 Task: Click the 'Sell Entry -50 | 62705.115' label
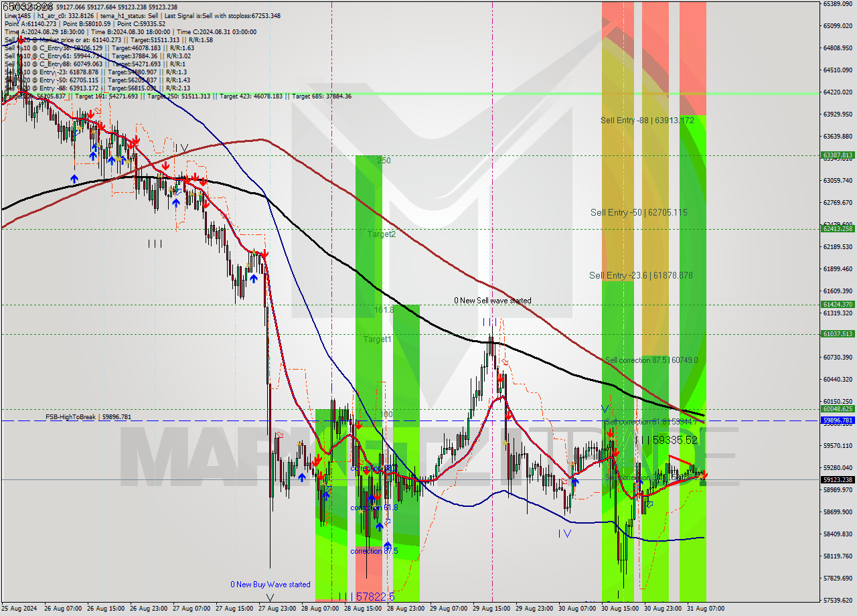[x=639, y=213]
